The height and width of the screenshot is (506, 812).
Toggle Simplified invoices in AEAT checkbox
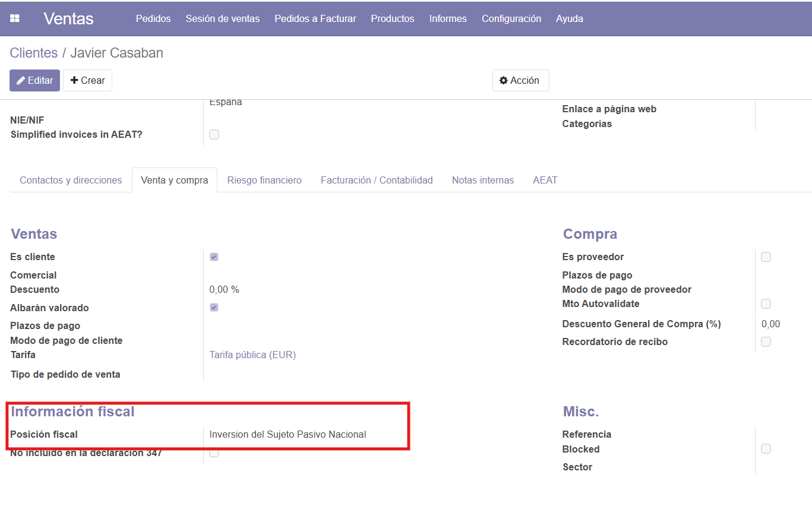coord(214,135)
